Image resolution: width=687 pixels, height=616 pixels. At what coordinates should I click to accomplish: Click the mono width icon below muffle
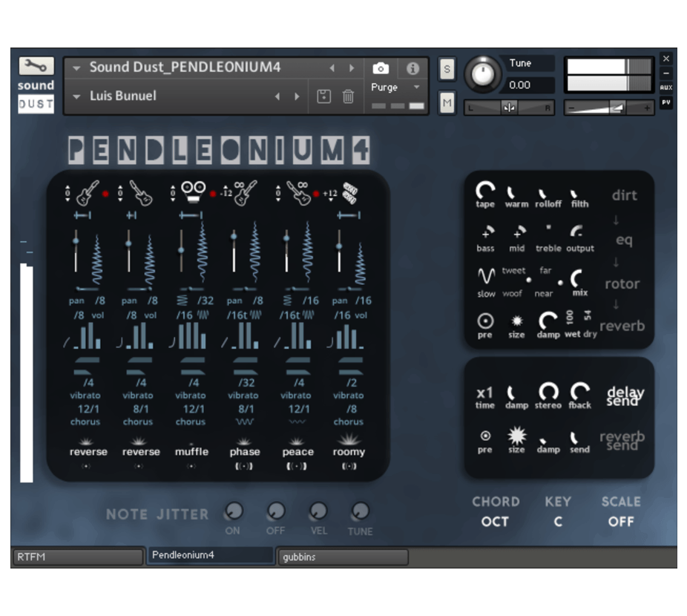191,466
